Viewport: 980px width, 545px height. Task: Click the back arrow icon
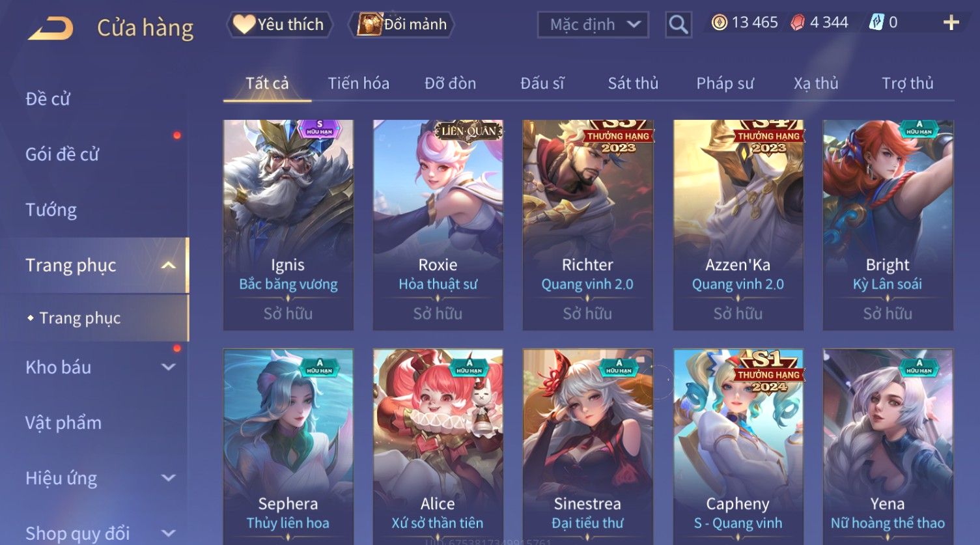[x=51, y=28]
